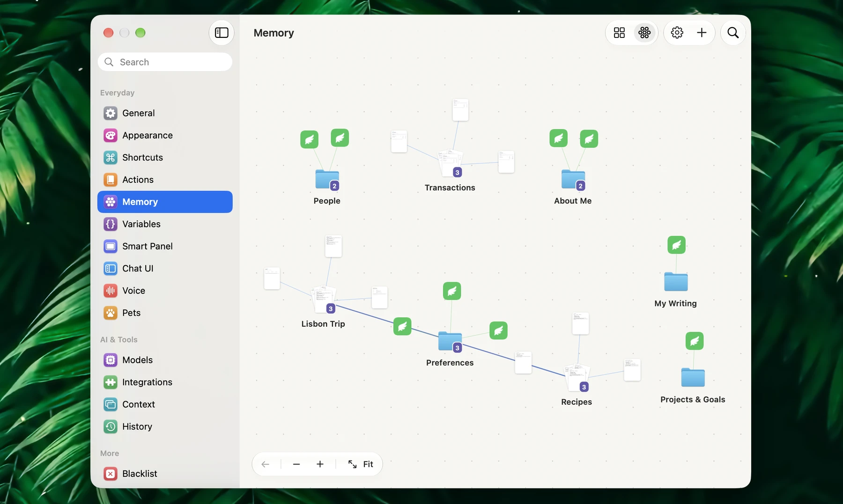Go to Shortcuts section
This screenshot has height=504, width=843.
click(165, 157)
